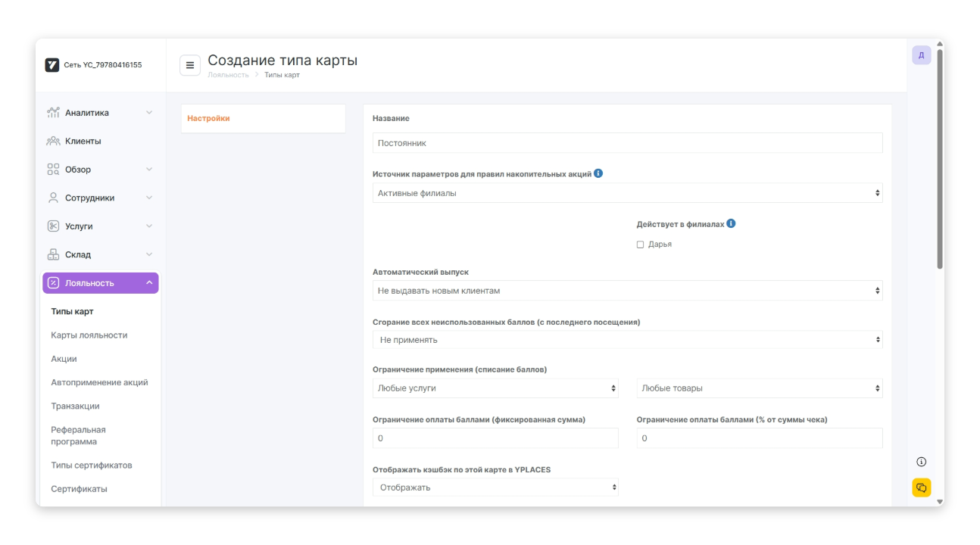Open info tooltip next to Источник параметров
Viewport: 980px width, 545px height.
tap(598, 173)
